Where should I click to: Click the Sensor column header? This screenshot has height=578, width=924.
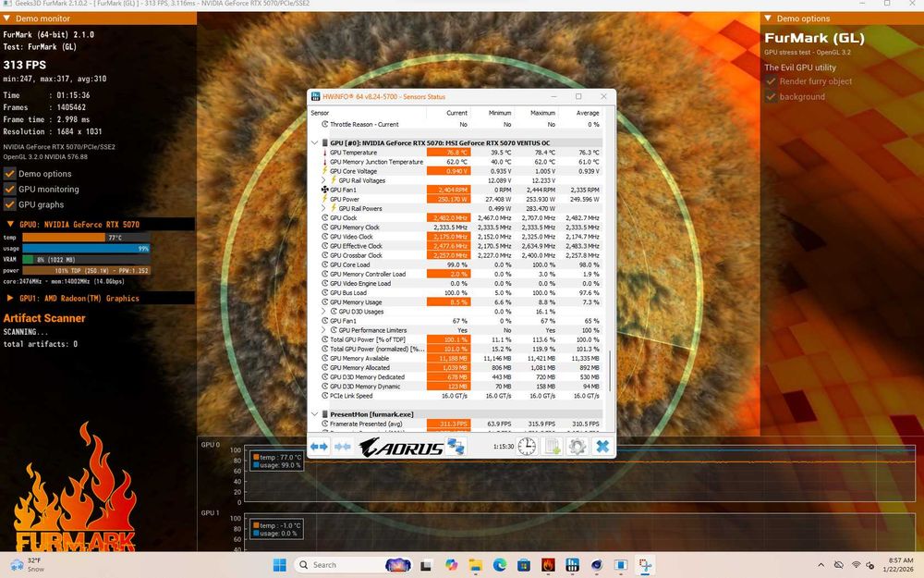(367, 113)
